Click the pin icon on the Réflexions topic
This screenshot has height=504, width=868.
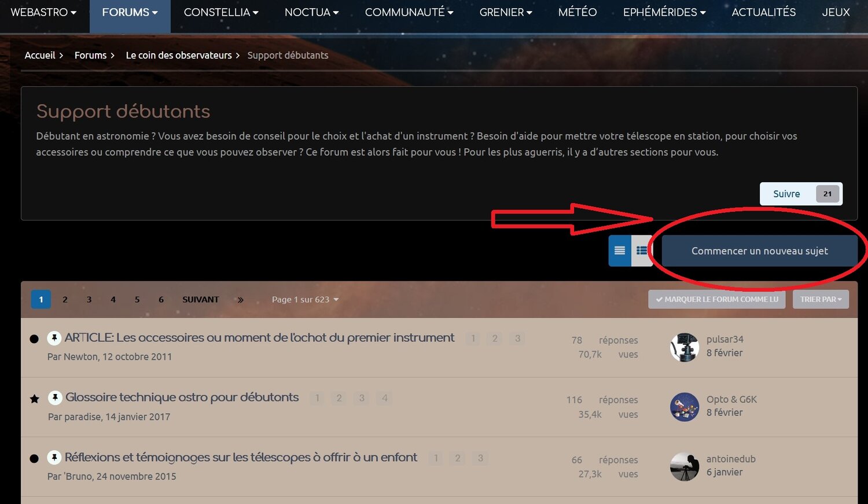pos(55,457)
